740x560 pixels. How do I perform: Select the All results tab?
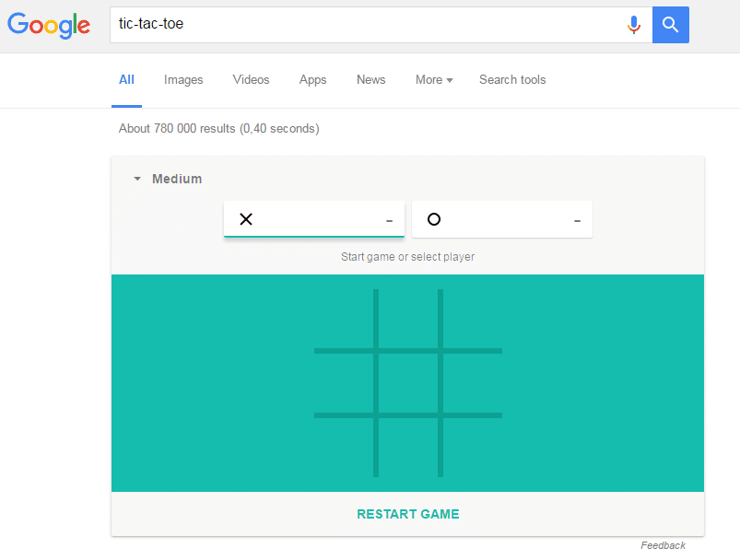coord(126,80)
